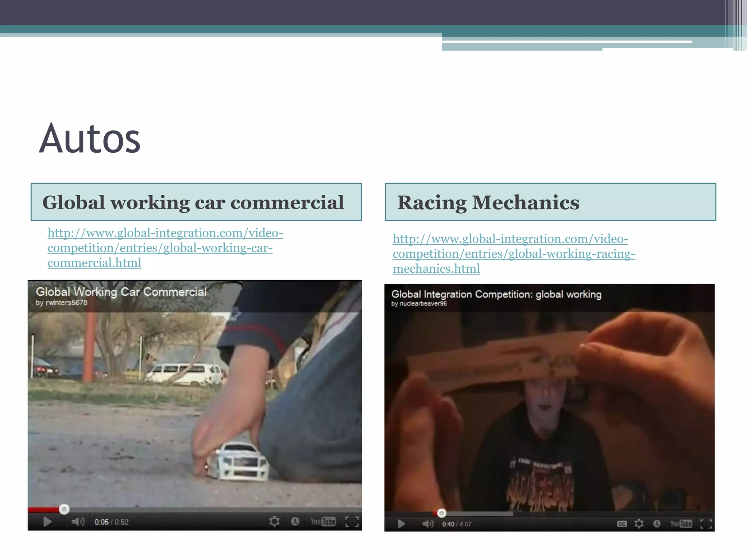Click Watch Later clock on right video
Viewport: 747px width, 560px height.
657,524
